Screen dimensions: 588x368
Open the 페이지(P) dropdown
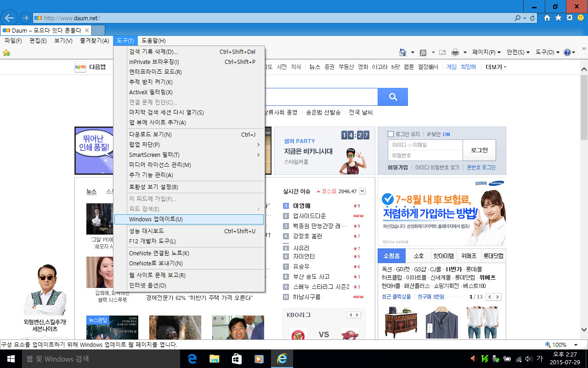pyautogui.click(x=487, y=52)
